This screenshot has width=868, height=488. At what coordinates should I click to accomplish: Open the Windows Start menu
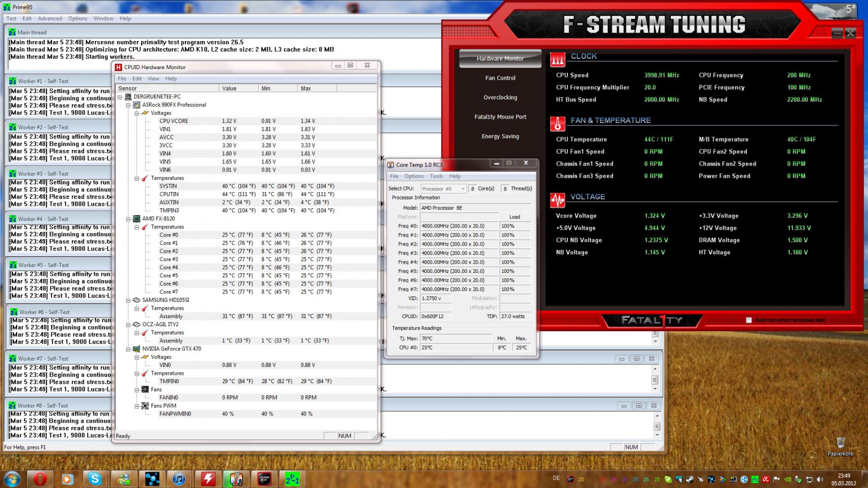(x=12, y=478)
